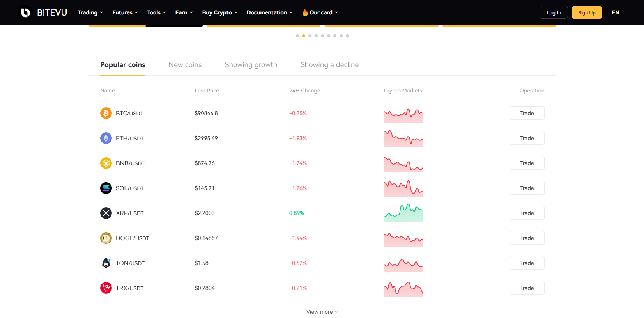Image resolution: width=644 pixels, height=318 pixels.
Task: Click the Solana coin icon
Action: click(x=106, y=188)
